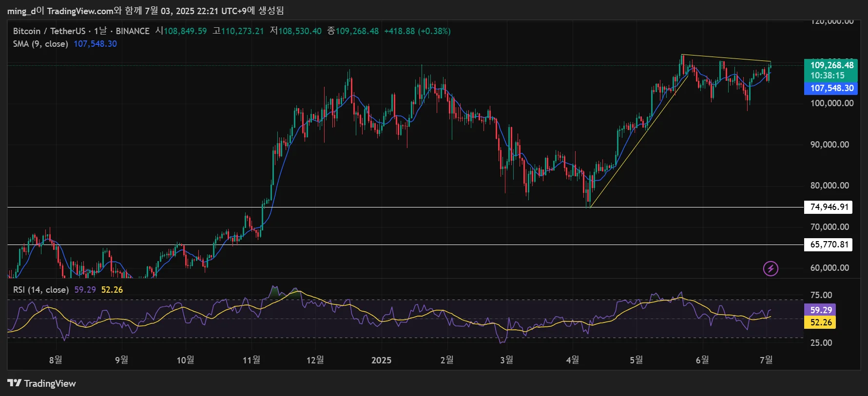The image size is (868, 396).
Task: Select the 74,946.91 horizontal line price label
Action: [x=829, y=207]
